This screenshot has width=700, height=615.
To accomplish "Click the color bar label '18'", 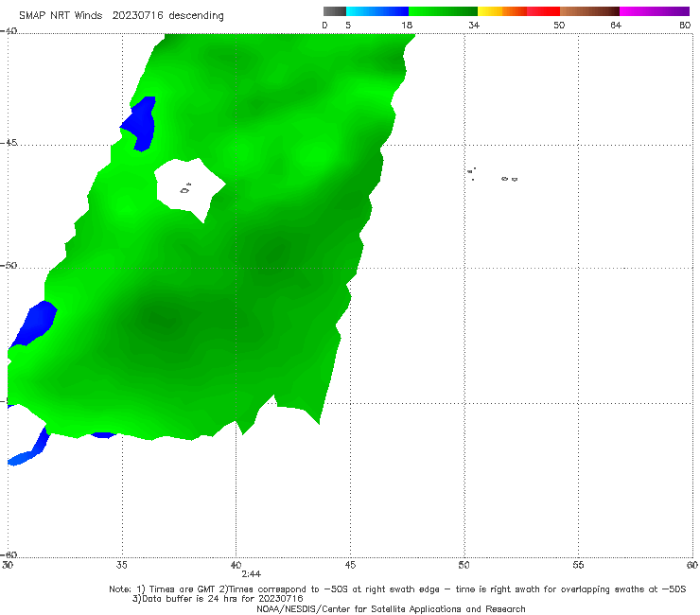I will tap(407, 26).
